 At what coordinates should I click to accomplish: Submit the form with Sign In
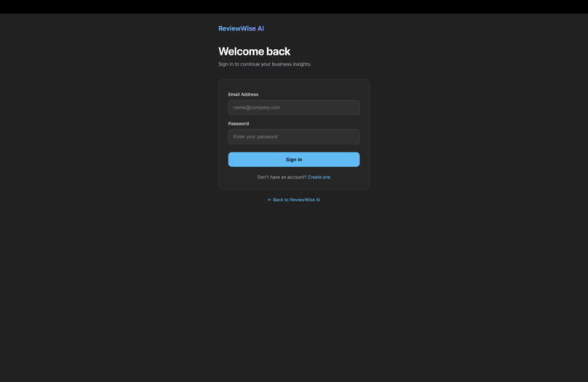point(293,160)
